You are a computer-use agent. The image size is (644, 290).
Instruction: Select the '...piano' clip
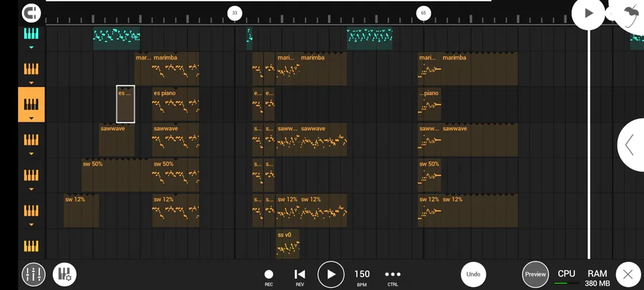point(429,105)
